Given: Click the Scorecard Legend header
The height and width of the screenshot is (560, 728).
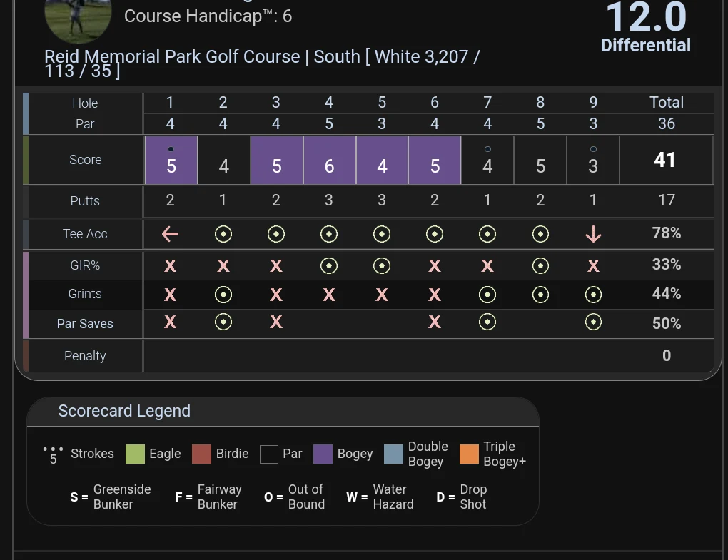Looking at the screenshot, I should point(123,411).
